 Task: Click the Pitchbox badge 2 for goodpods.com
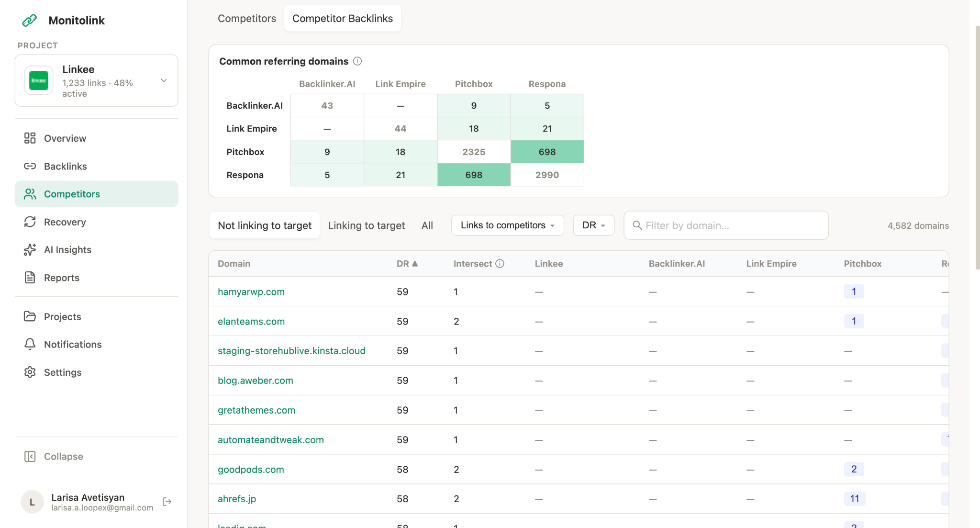(854, 469)
